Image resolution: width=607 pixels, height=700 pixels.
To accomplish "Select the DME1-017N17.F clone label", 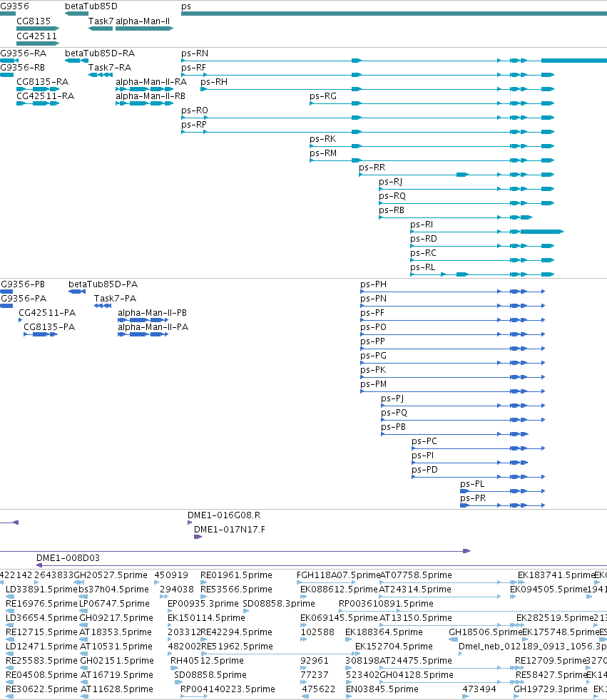I will pos(230,530).
